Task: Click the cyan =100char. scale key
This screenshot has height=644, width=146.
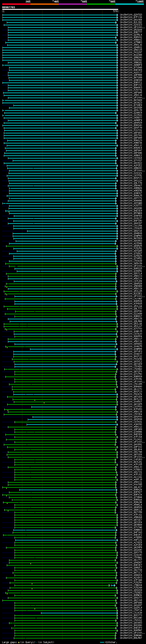Action: 108,642
